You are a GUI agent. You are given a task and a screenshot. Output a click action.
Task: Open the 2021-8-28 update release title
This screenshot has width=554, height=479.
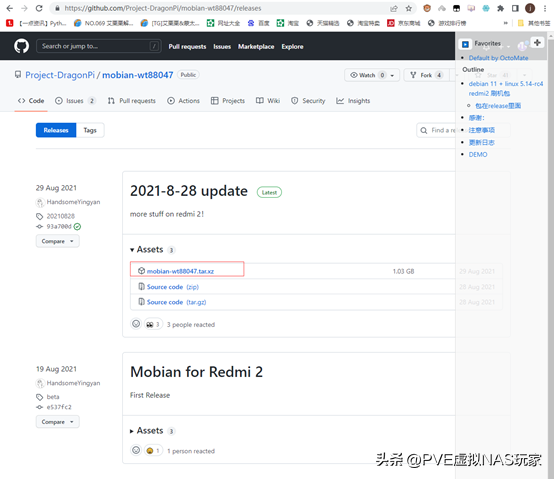[x=189, y=191]
